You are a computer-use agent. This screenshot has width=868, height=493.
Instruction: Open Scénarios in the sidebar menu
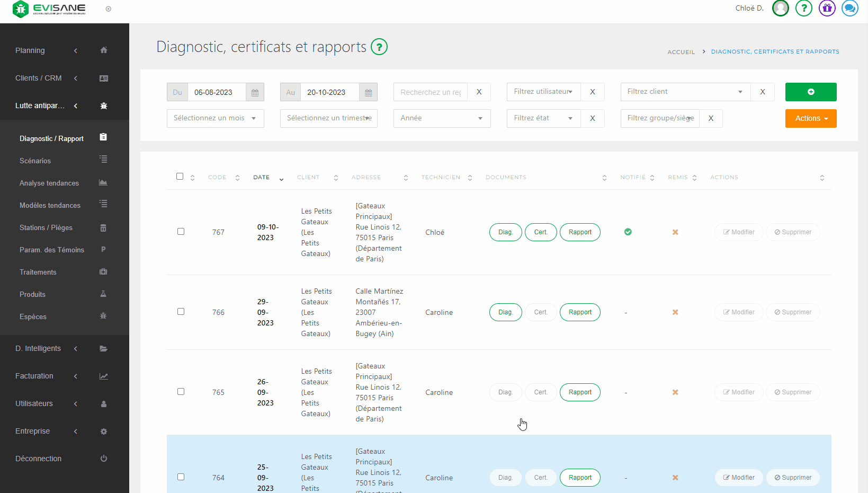point(35,161)
